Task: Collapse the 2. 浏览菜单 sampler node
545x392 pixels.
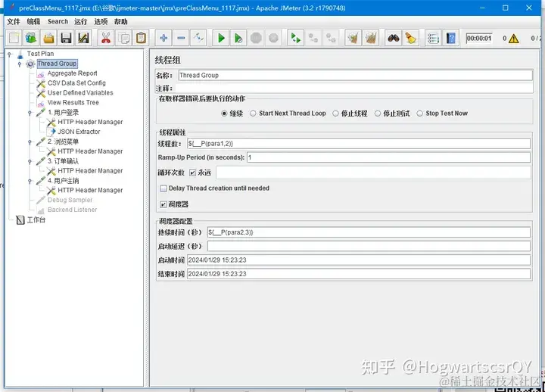Action: click(x=30, y=142)
